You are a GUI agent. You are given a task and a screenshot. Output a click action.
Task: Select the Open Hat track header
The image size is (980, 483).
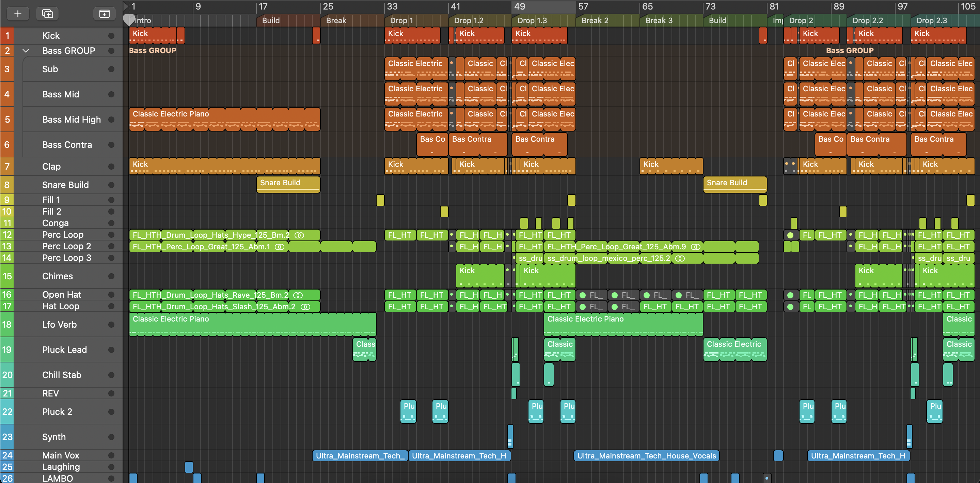tap(68, 295)
